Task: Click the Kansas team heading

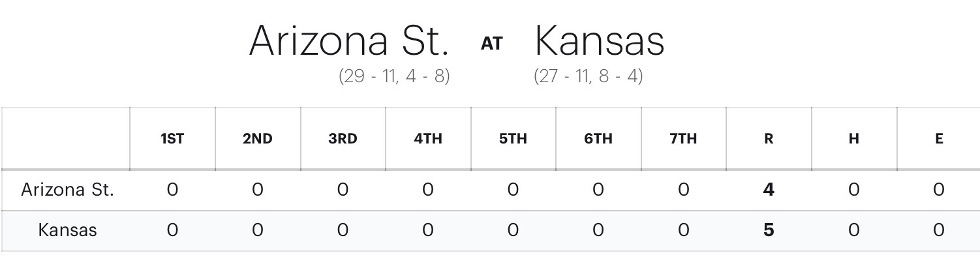Action: (600, 40)
